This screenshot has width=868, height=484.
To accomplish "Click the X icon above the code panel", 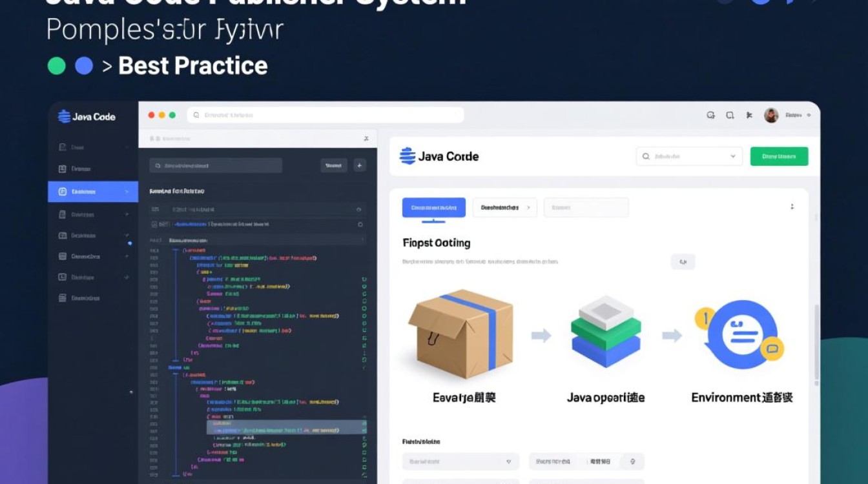I will (x=366, y=138).
